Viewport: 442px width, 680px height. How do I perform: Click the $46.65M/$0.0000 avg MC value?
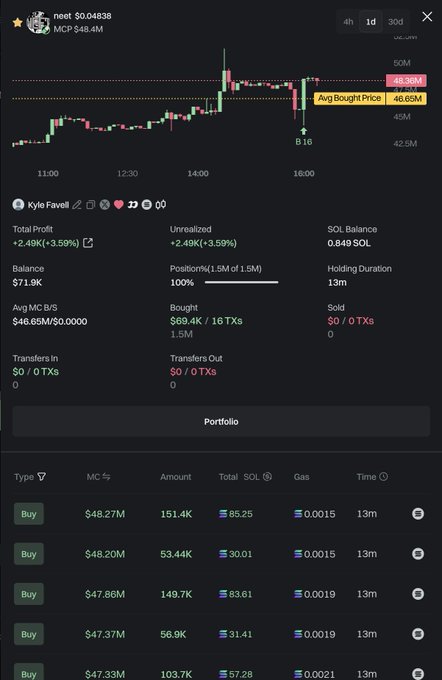(50, 321)
